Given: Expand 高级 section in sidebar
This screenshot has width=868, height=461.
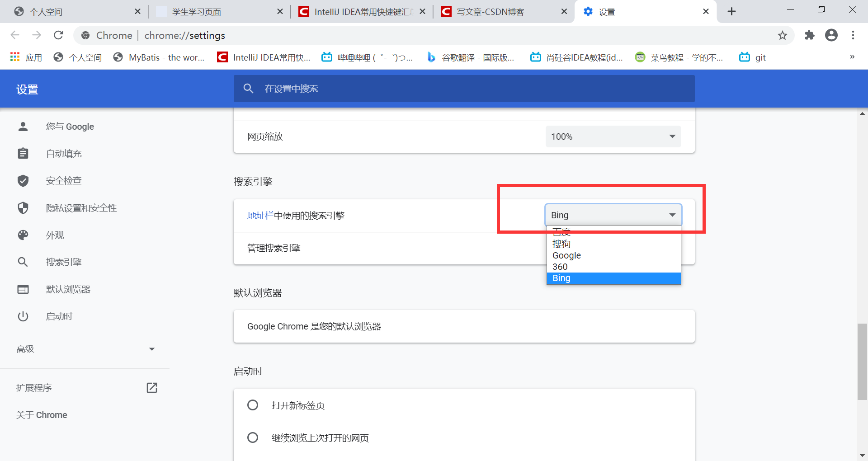Looking at the screenshot, I should point(85,349).
